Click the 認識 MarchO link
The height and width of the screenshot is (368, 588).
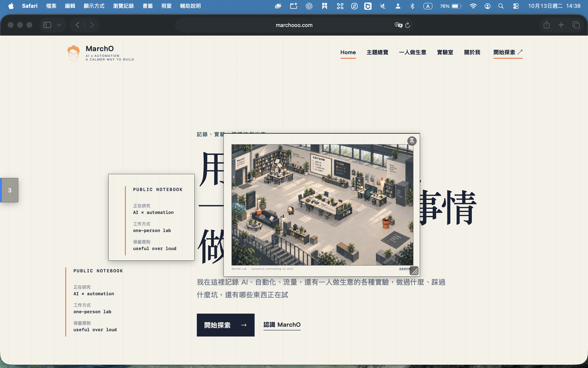click(282, 325)
